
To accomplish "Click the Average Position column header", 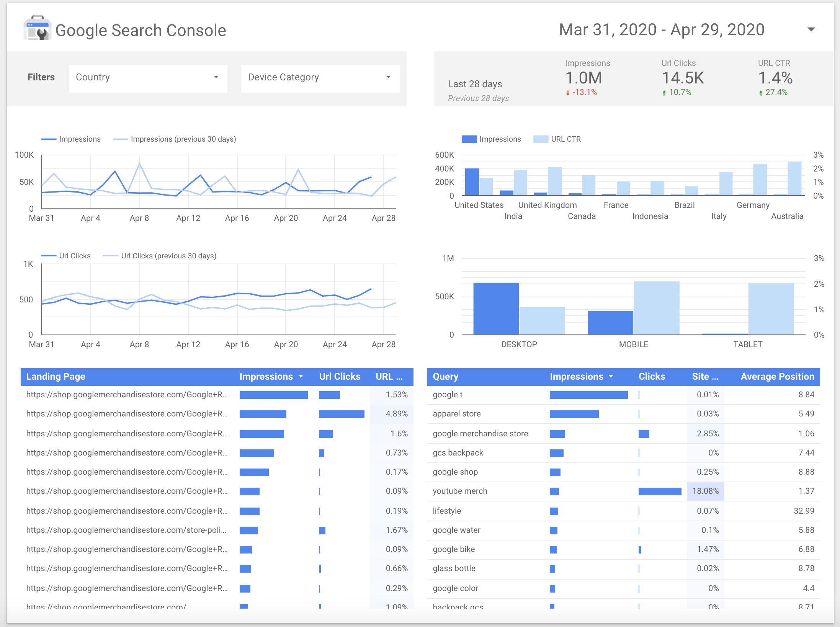I will click(776, 376).
